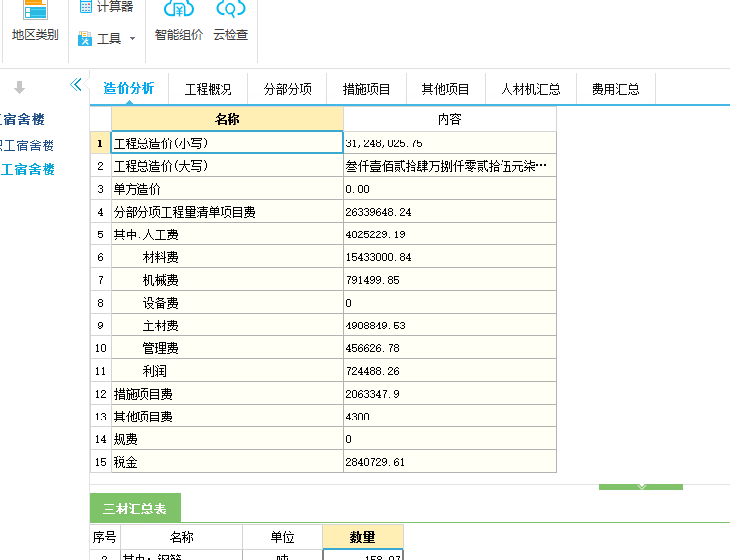Image resolution: width=730 pixels, height=560 pixels.
Task: Select the 税金 cell
Action: (x=228, y=462)
